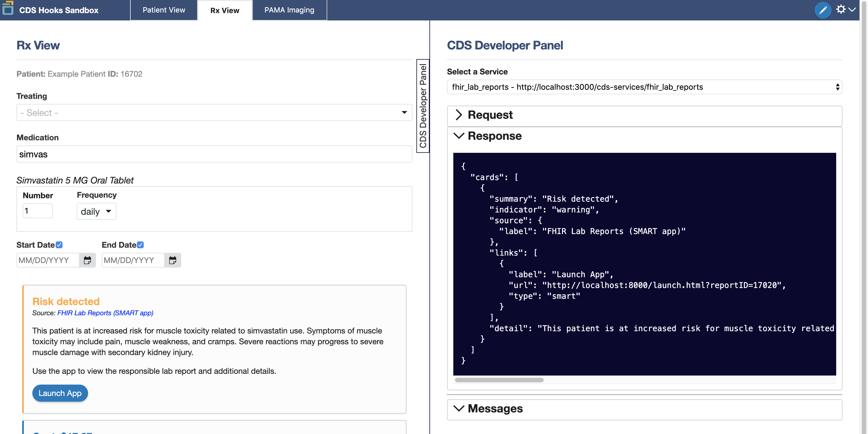Click the blue pencil edit icon
The width and height of the screenshot is (868, 434).
(x=823, y=10)
